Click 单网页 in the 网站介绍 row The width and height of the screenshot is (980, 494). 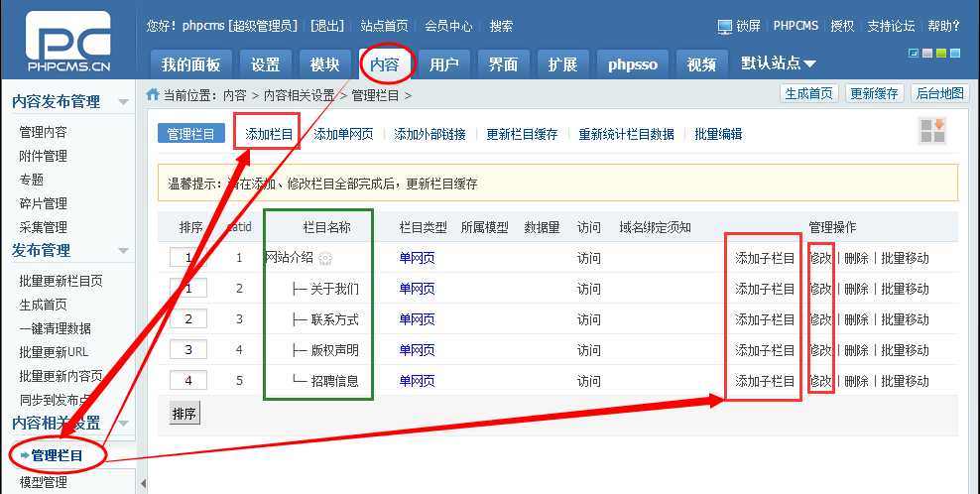[x=417, y=258]
